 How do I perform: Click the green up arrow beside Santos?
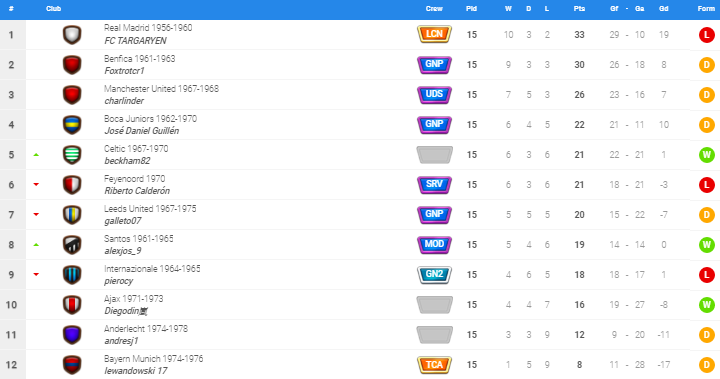click(x=36, y=245)
